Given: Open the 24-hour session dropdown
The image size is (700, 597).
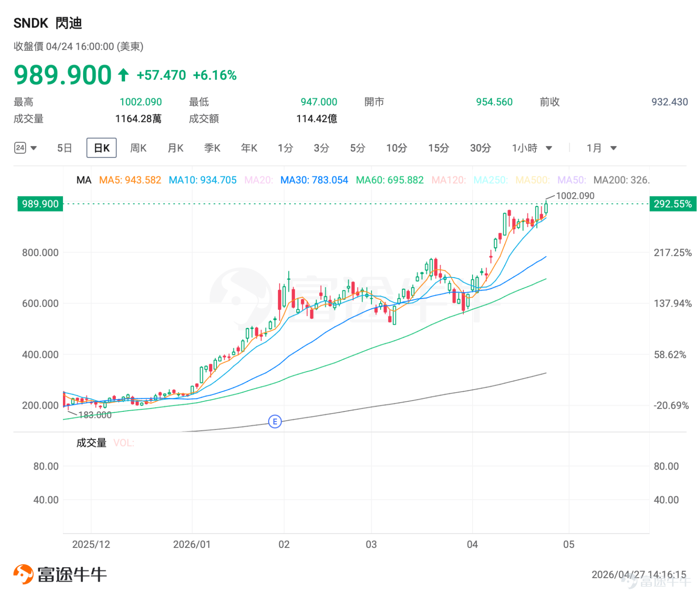Looking at the screenshot, I should click(x=25, y=148).
